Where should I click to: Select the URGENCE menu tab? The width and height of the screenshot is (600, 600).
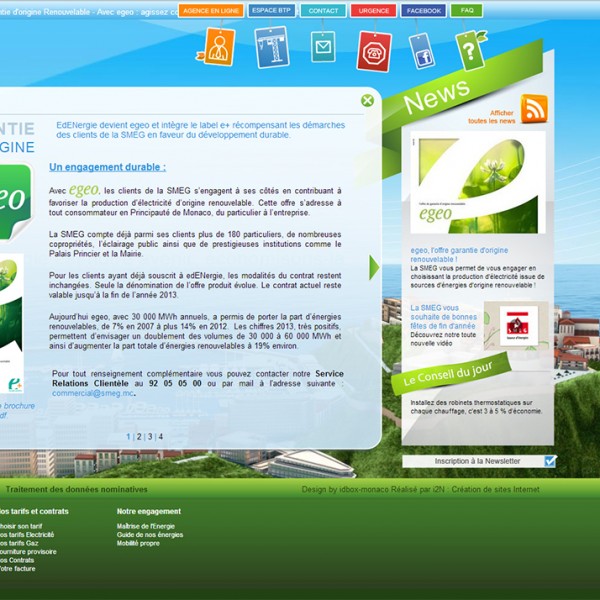373,11
